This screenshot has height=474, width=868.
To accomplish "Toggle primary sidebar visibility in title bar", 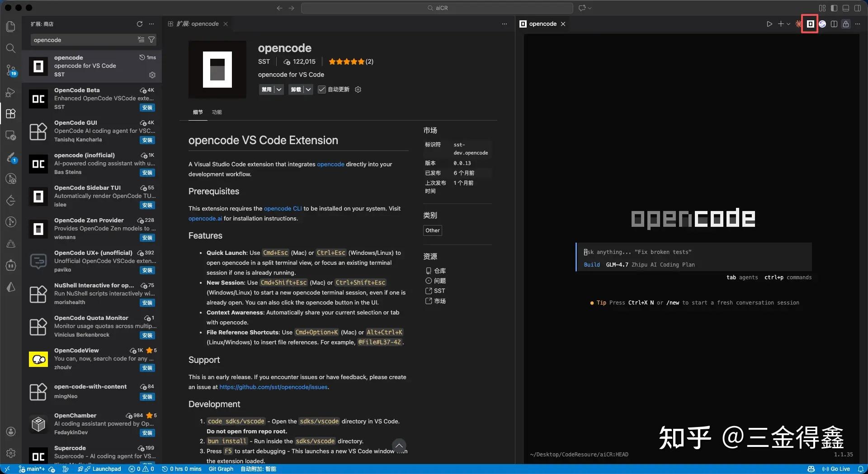I will coord(834,8).
